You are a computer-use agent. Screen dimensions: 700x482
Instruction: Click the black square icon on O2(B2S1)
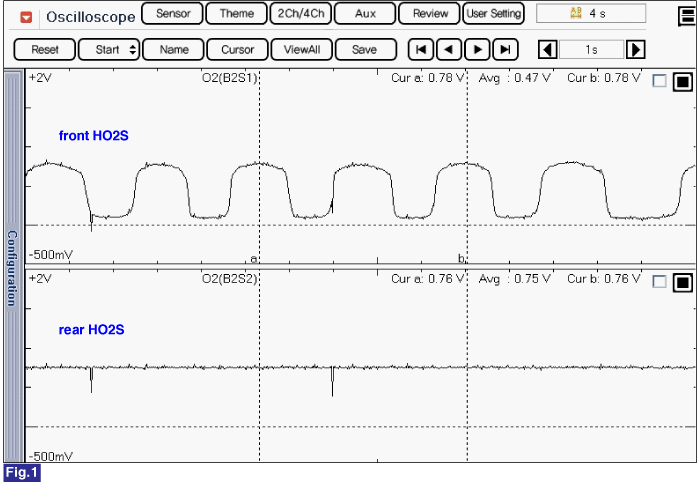(683, 82)
